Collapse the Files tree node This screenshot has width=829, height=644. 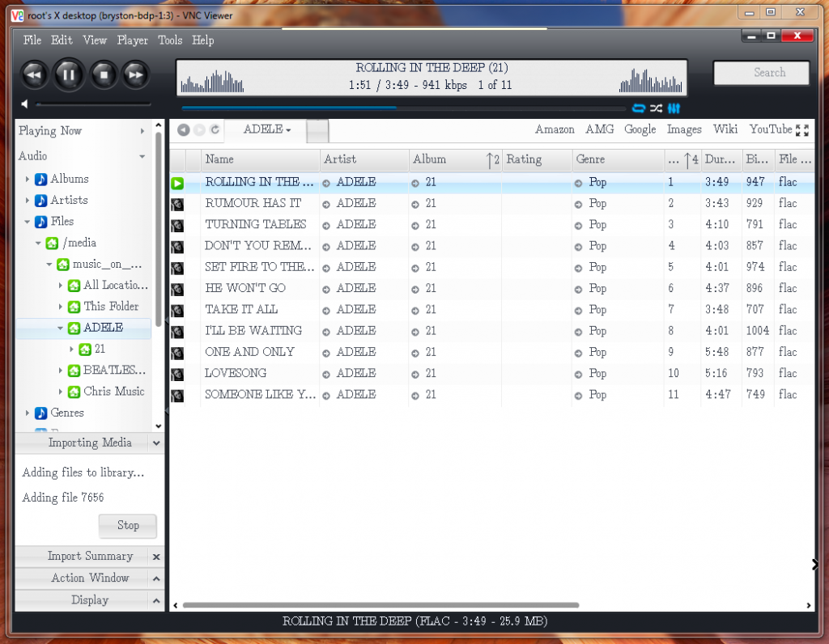click(x=27, y=222)
